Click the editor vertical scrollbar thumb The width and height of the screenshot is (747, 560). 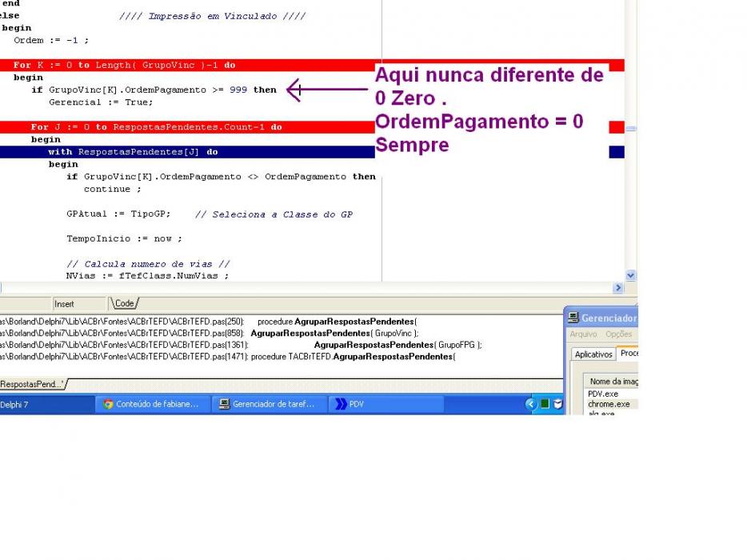click(631, 128)
